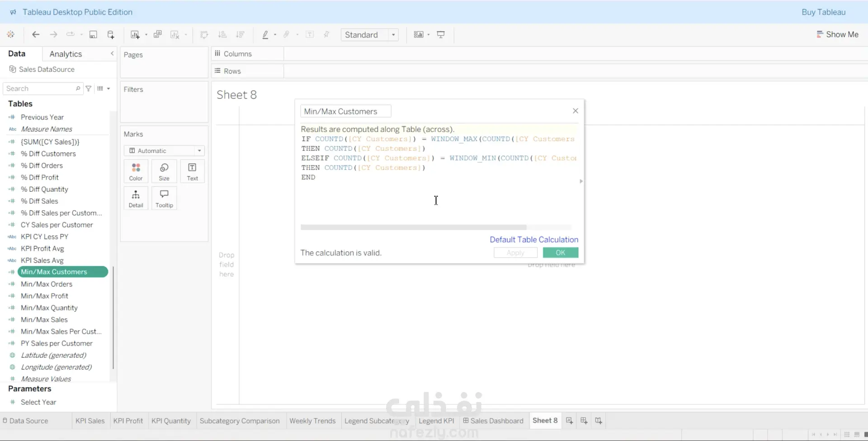Click the New Dashboard icon in tab bar
The height and width of the screenshot is (441, 868).
(x=584, y=421)
